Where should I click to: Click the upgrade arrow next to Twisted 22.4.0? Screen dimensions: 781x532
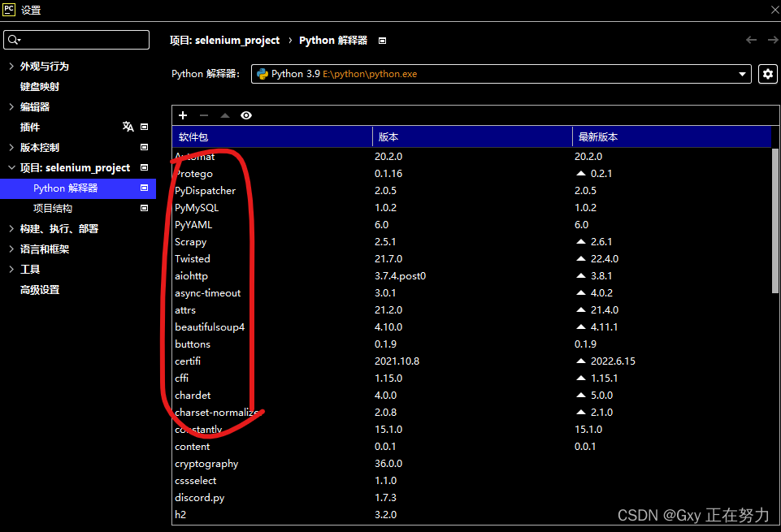click(x=581, y=258)
